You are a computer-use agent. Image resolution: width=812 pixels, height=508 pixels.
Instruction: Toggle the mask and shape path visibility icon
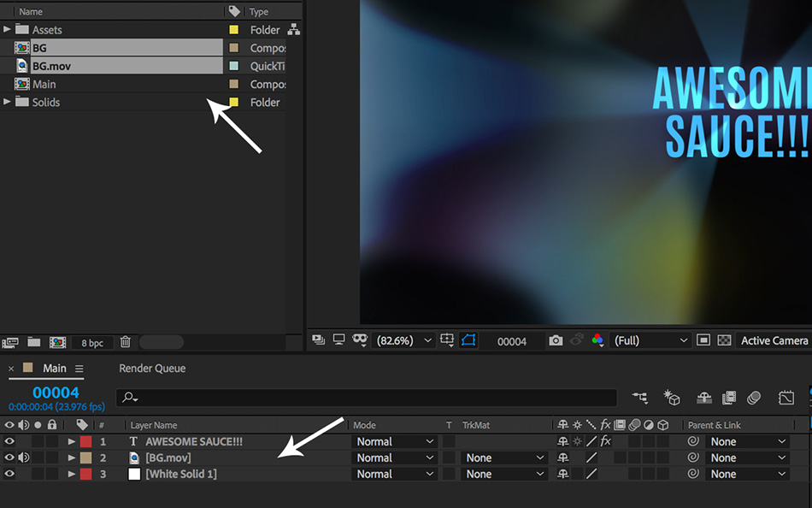click(x=468, y=340)
